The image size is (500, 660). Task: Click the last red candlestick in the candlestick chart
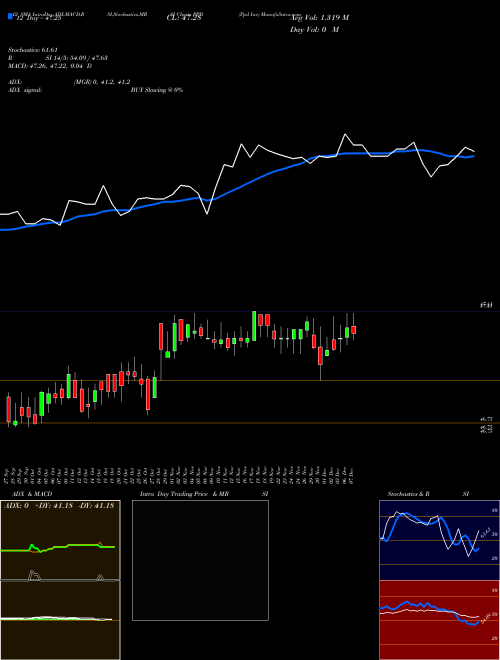(x=354, y=330)
